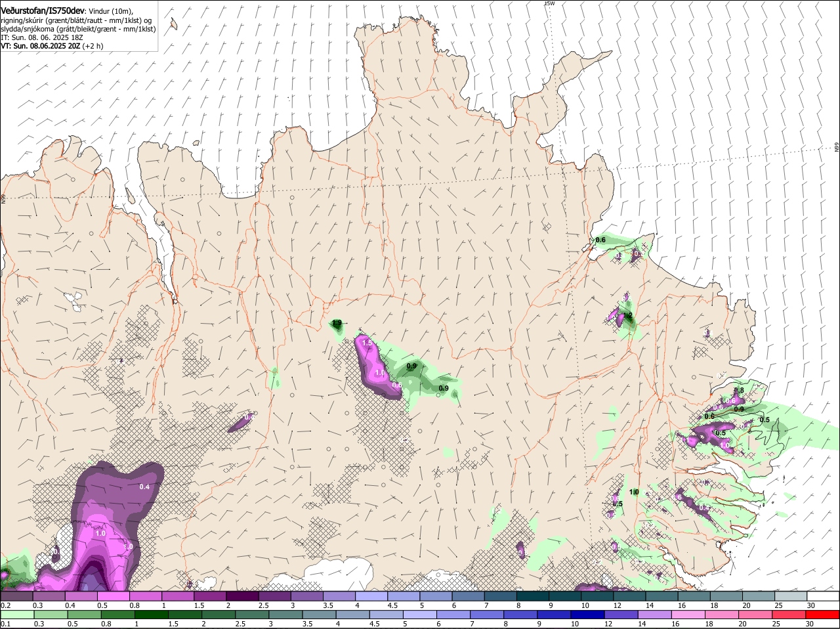Select the dark teal 8 swatch, top legend row

point(532,596)
